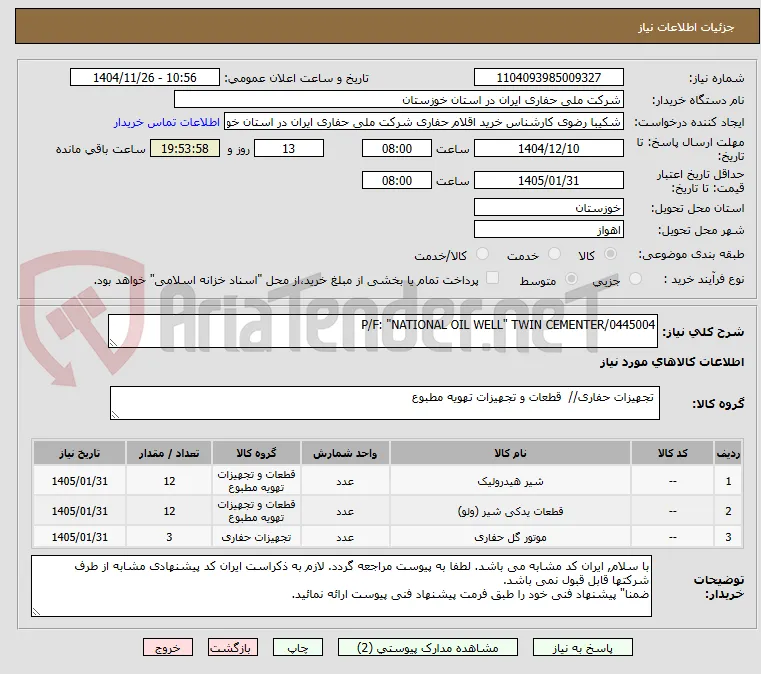Click the buyer organization name field
This screenshot has width=761, height=674.
tap(398, 100)
